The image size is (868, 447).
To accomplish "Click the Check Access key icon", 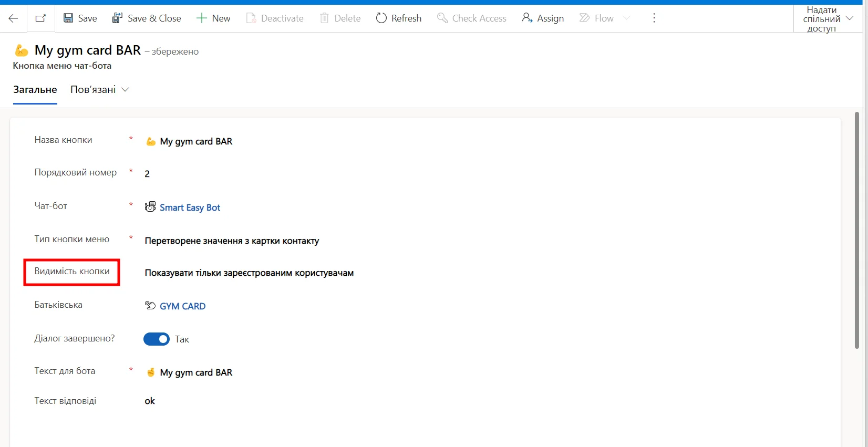I will [x=442, y=18].
